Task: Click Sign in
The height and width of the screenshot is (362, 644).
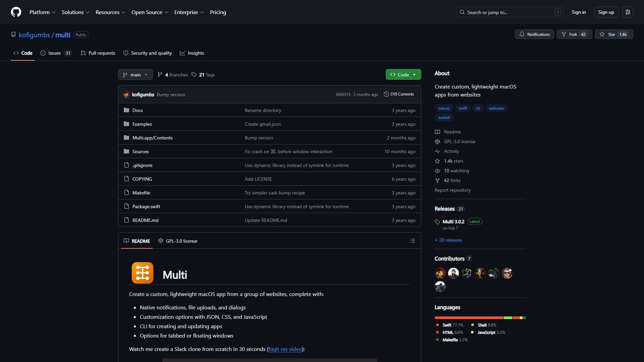Action: pos(579,12)
